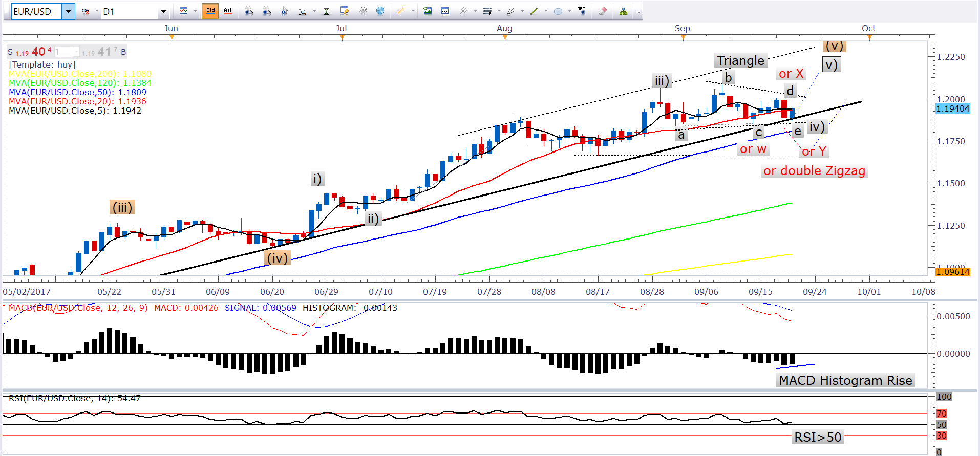
Task: Open the EUR/USD symbol dropdown
Action: point(68,11)
